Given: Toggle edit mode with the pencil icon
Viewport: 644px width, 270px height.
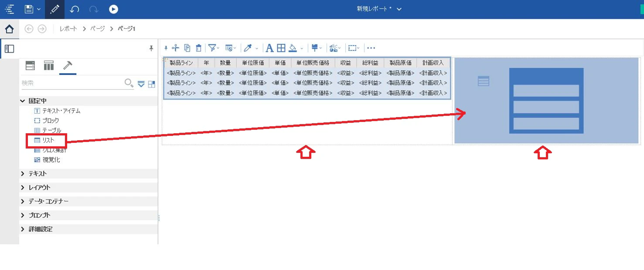Looking at the screenshot, I should click(x=55, y=9).
